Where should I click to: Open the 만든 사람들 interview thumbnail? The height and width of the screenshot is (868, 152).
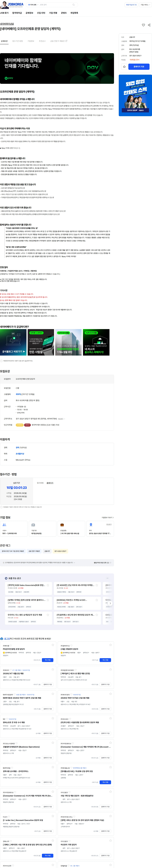[40, 342]
